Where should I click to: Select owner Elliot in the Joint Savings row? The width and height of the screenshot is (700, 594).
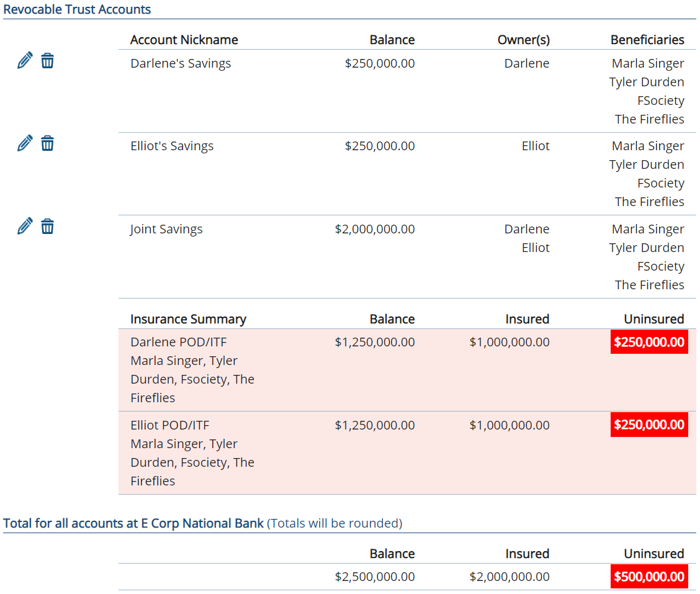pyautogui.click(x=535, y=247)
